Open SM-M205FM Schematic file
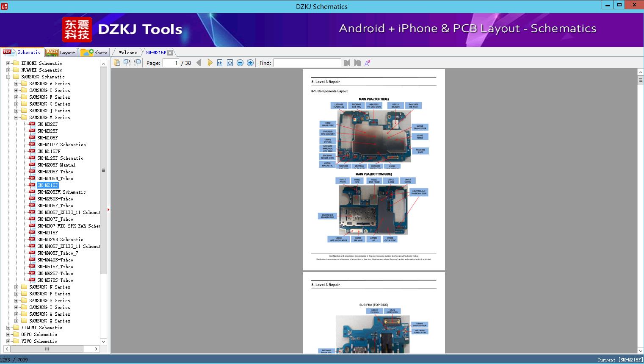The width and height of the screenshot is (644, 364). point(61,192)
